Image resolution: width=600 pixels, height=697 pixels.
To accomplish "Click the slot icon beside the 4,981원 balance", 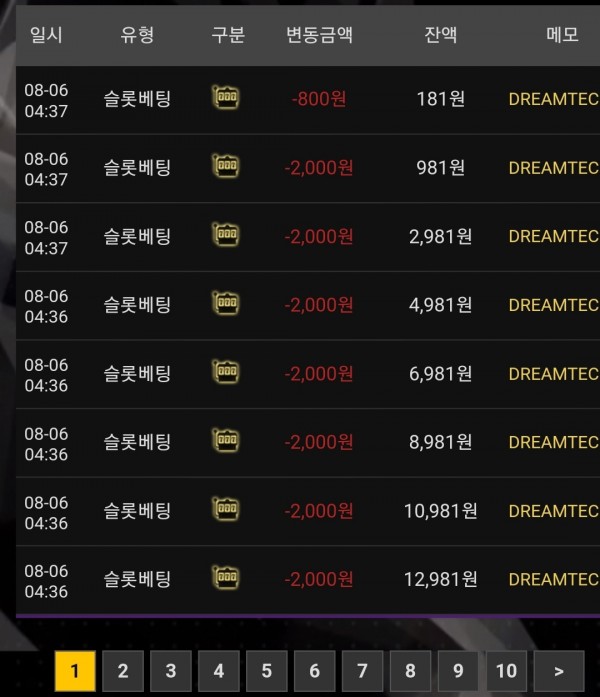I will pos(226,304).
